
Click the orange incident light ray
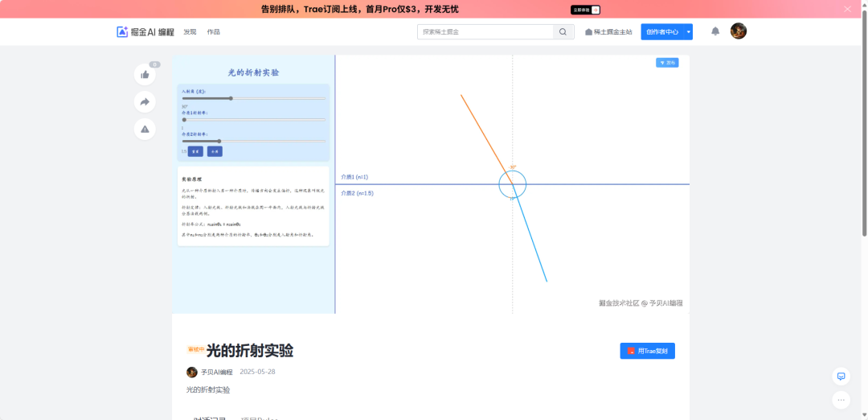pos(486,139)
